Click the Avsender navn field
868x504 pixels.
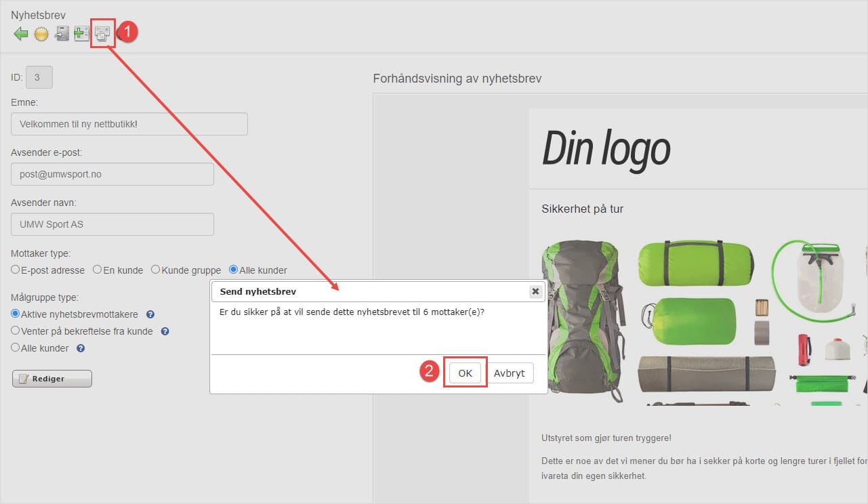112,224
